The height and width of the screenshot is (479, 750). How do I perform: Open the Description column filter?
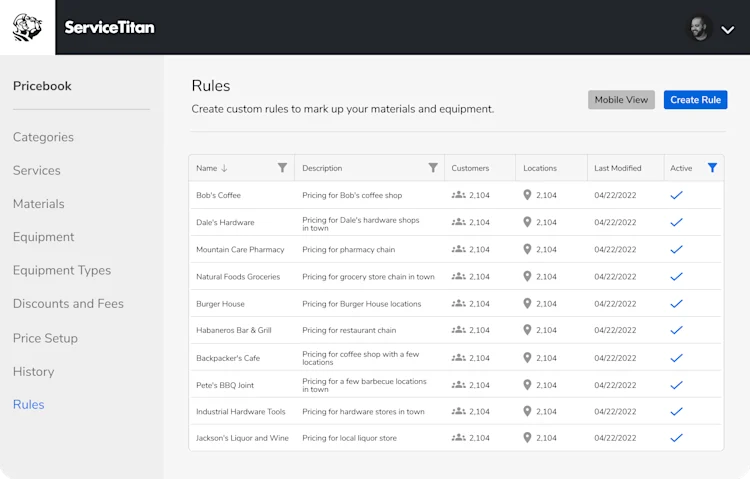click(x=433, y=167)
